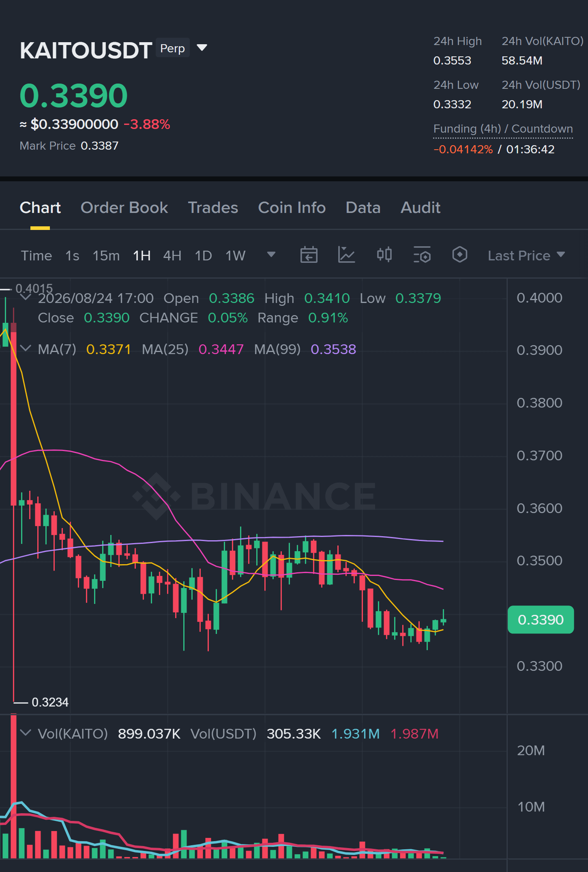Viewport: 588px width, 872px height.
Task: Tap the Perp contract type badge
Action: (x=173, y=48)
